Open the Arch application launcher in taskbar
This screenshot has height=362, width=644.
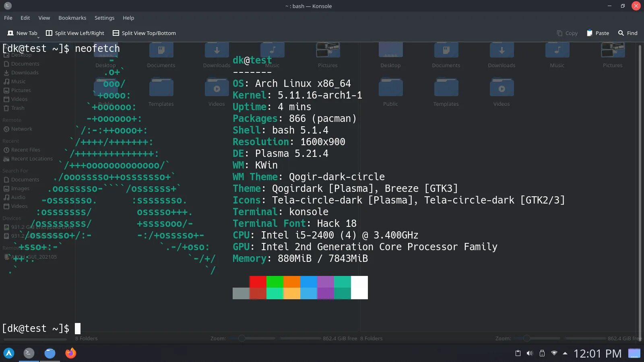[x=9, y=353]
